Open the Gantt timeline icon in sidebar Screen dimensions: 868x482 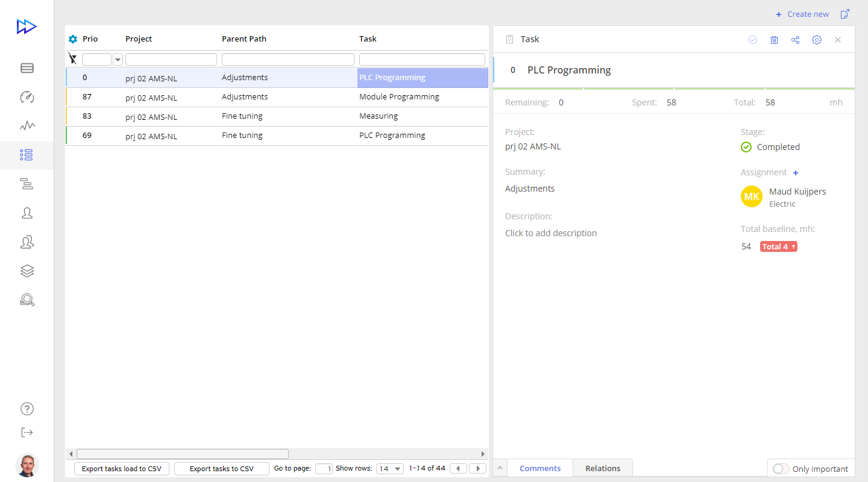[27, 184]
